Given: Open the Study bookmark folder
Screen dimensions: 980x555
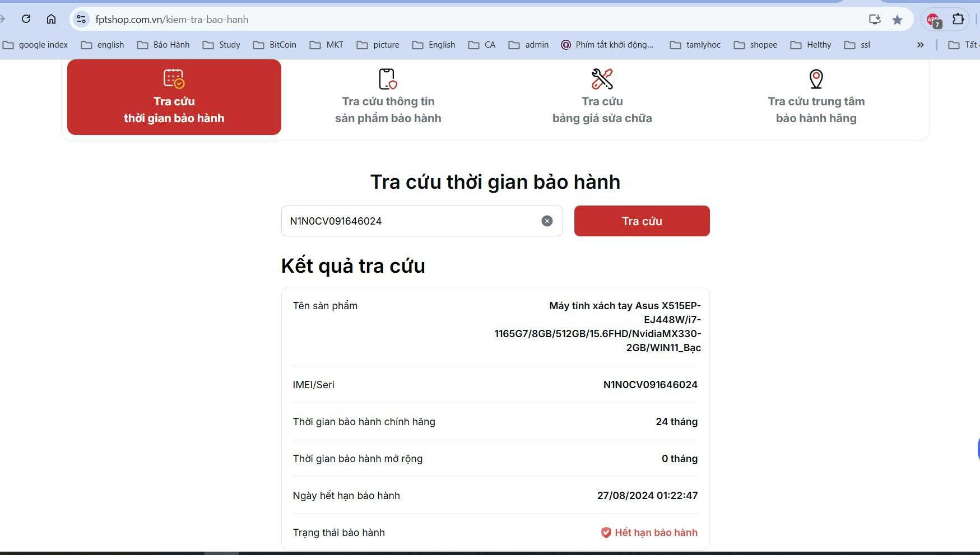Looking at the screenshot, I should pos(221,45).
